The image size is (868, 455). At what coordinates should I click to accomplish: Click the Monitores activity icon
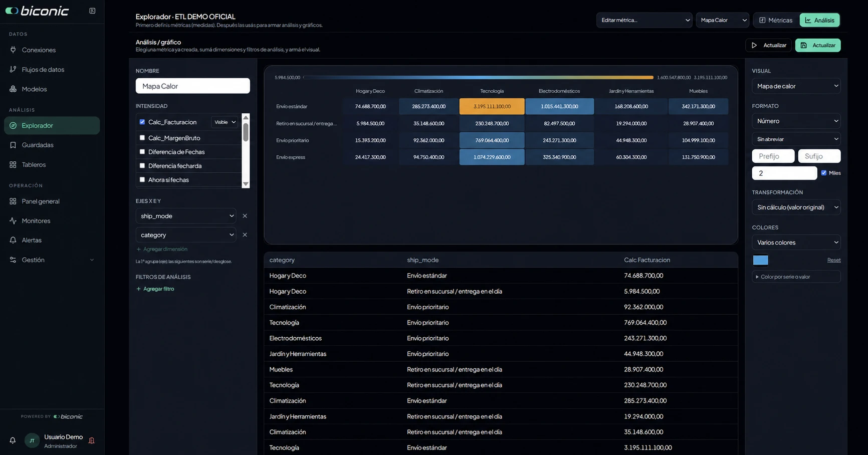pyautogui.click(x=13, y=220)
